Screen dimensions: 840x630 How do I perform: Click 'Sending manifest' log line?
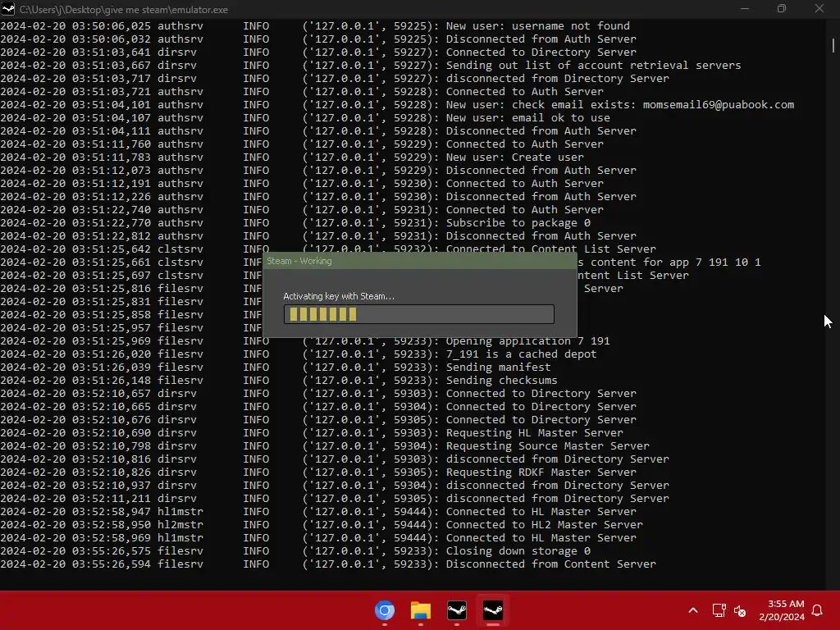498,367
